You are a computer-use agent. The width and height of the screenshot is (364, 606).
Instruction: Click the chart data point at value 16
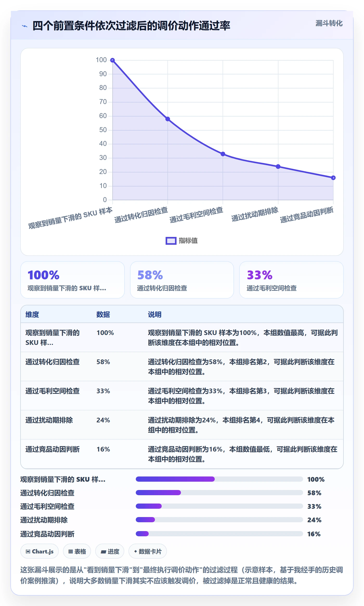coord(333,178)
